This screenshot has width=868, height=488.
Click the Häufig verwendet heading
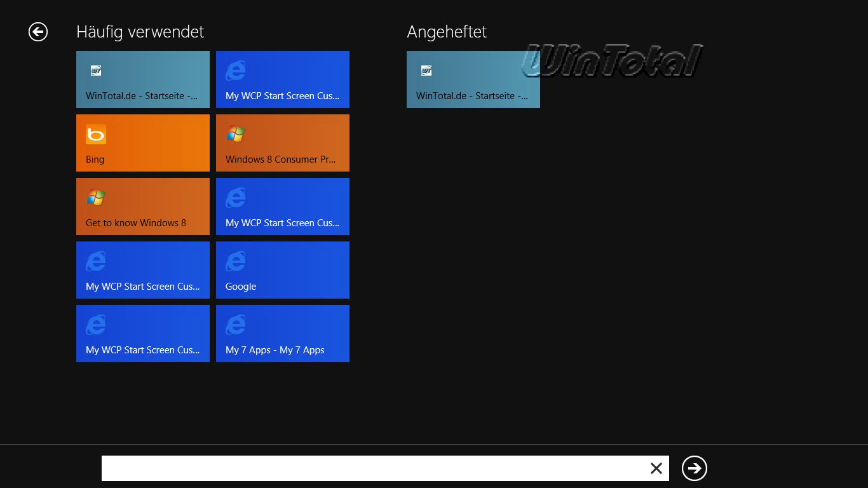click(x=140, y=32)
